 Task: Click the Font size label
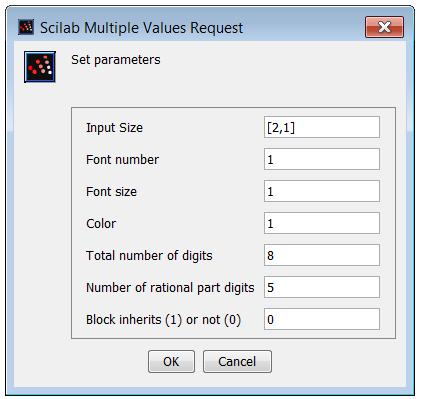pyautogui.click(x=111, y=192)
